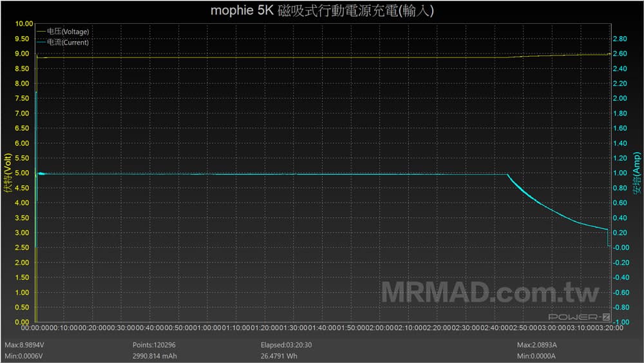Click the 1.00 tick on current axis

tap(620, 173)
